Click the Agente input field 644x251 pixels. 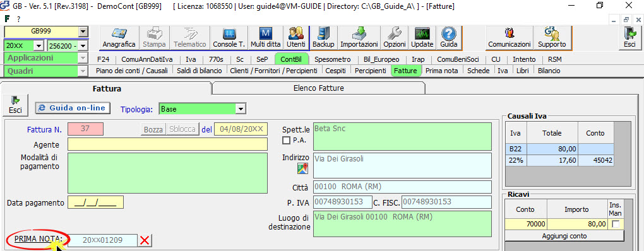pos(167,144)
